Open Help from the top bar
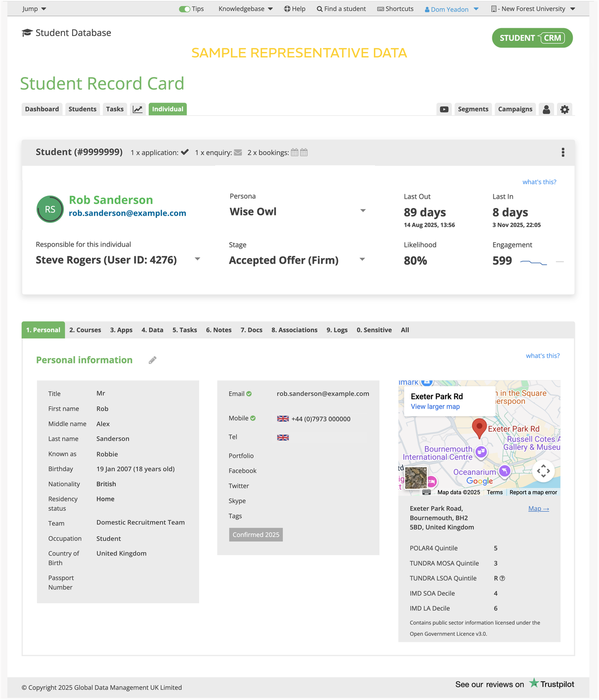 [x=294, y=8]
